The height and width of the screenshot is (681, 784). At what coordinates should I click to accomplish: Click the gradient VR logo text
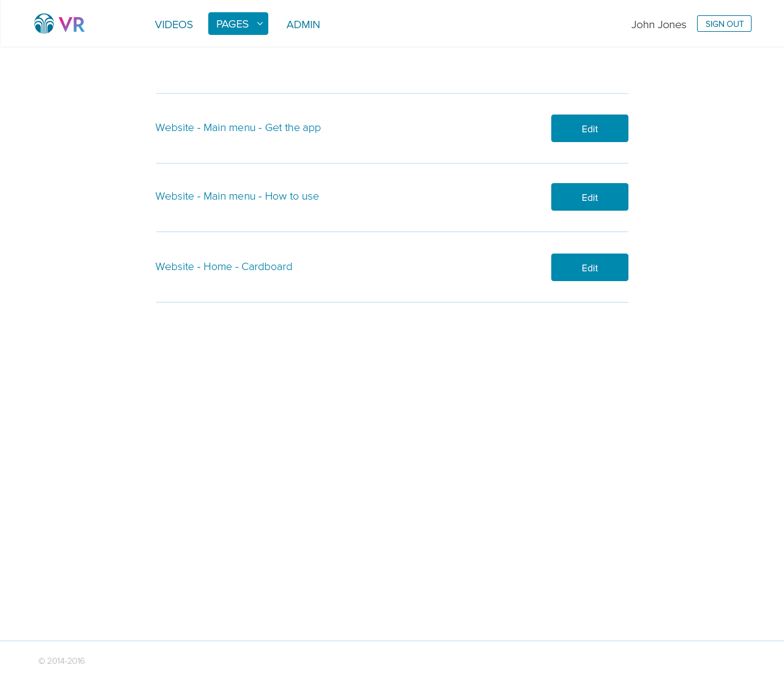coord(72,24)
